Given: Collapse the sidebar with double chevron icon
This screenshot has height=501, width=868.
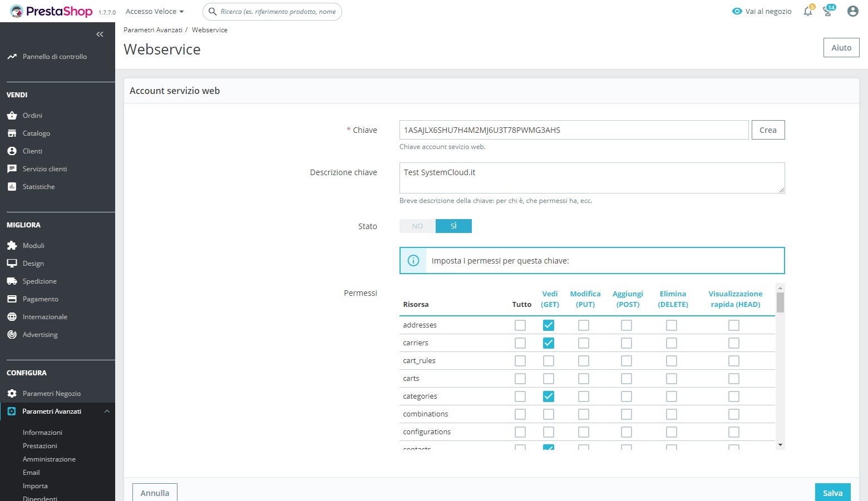Looking at the screenshot, I should coord(100,34).
